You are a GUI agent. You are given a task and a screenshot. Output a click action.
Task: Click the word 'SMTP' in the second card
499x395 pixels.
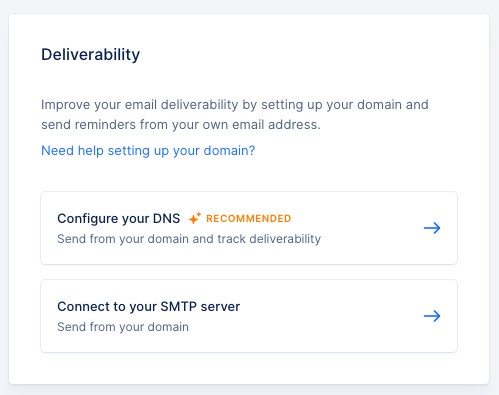click(x=178, y=307)
